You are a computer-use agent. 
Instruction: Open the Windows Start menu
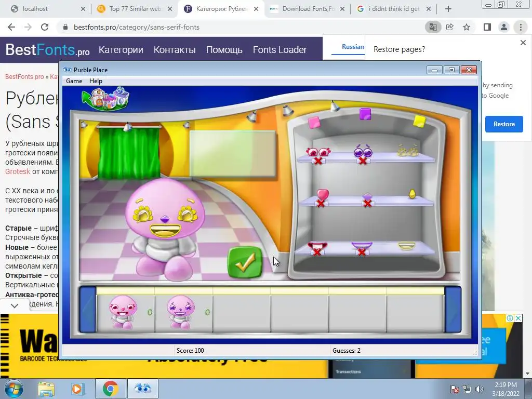[x=14, y=389]
